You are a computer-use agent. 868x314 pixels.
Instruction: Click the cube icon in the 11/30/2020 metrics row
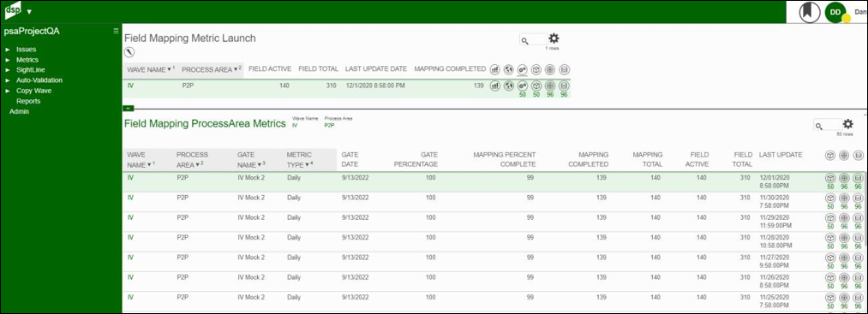coord(830,198)
